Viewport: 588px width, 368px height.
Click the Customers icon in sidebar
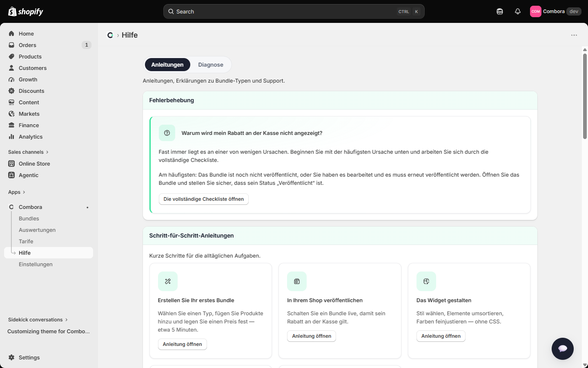click(x=11, y=68)
